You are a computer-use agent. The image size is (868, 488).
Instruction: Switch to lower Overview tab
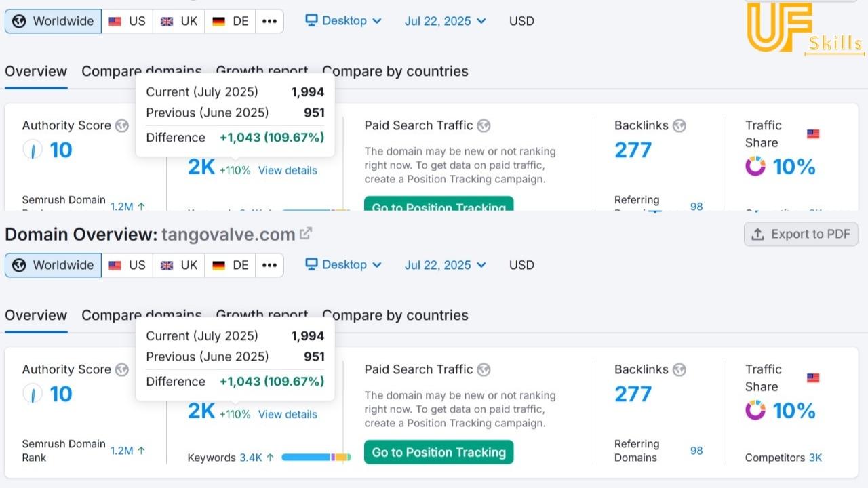coord(36,315)
